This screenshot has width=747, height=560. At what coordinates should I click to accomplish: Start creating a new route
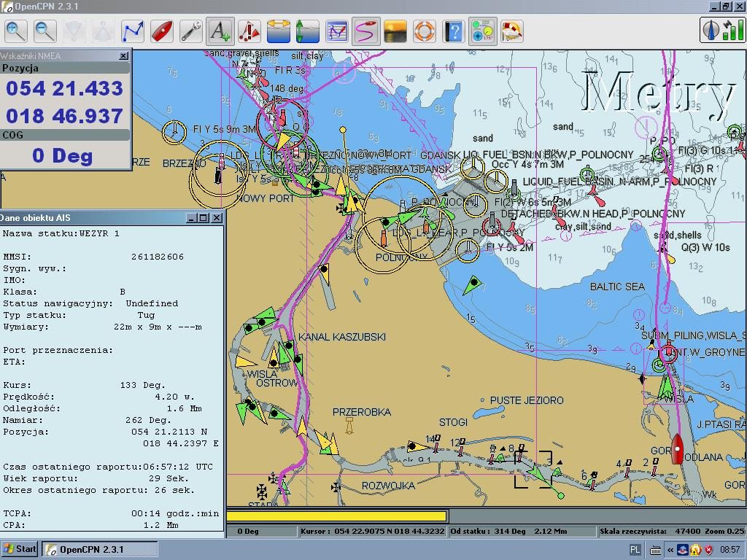pos(133,31)
